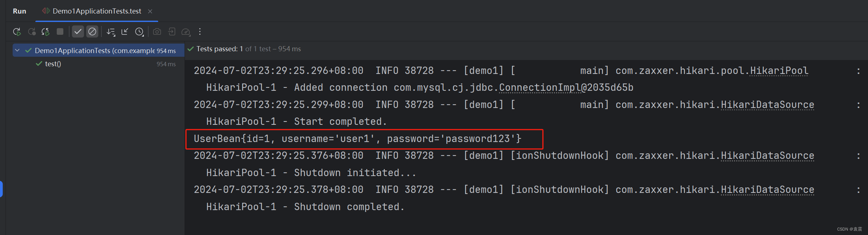
Task: Rerun the Demo1ApplicationTests test
Action: [17, 32]
